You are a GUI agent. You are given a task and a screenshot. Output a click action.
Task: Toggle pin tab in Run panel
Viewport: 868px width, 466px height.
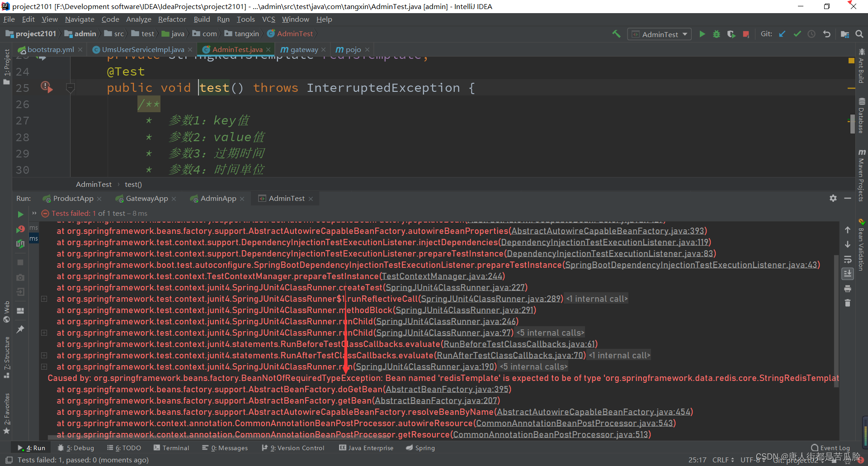pos(20,329)
